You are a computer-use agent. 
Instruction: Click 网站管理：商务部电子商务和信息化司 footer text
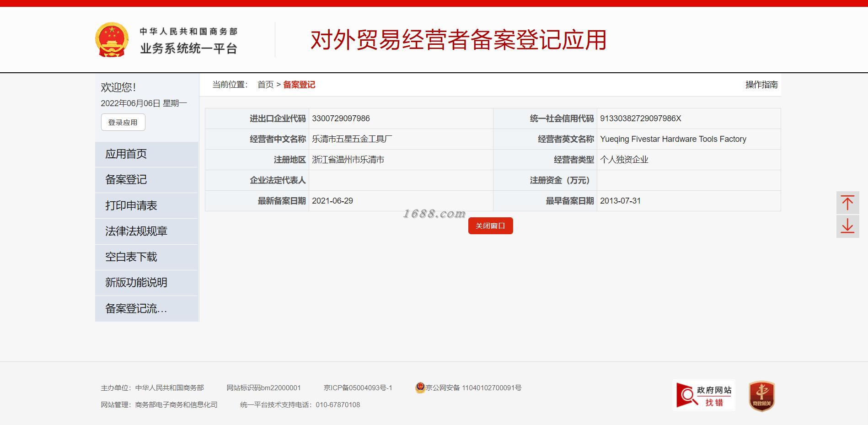click(x=159, y=405)
